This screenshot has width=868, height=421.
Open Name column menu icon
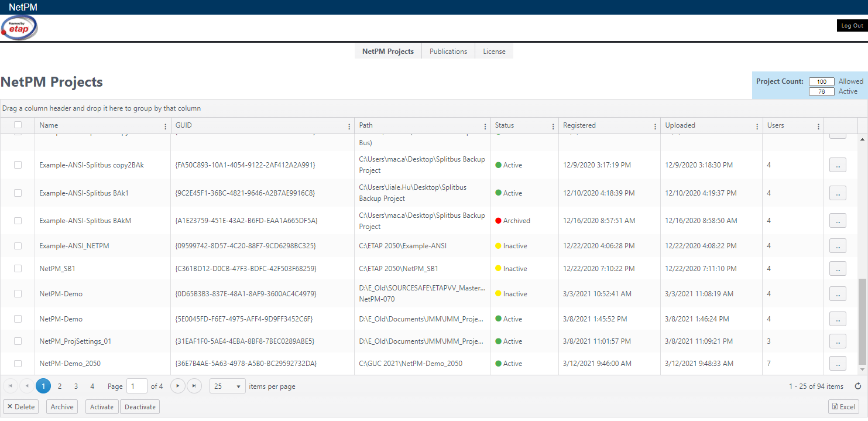click(x=165, y=126)
